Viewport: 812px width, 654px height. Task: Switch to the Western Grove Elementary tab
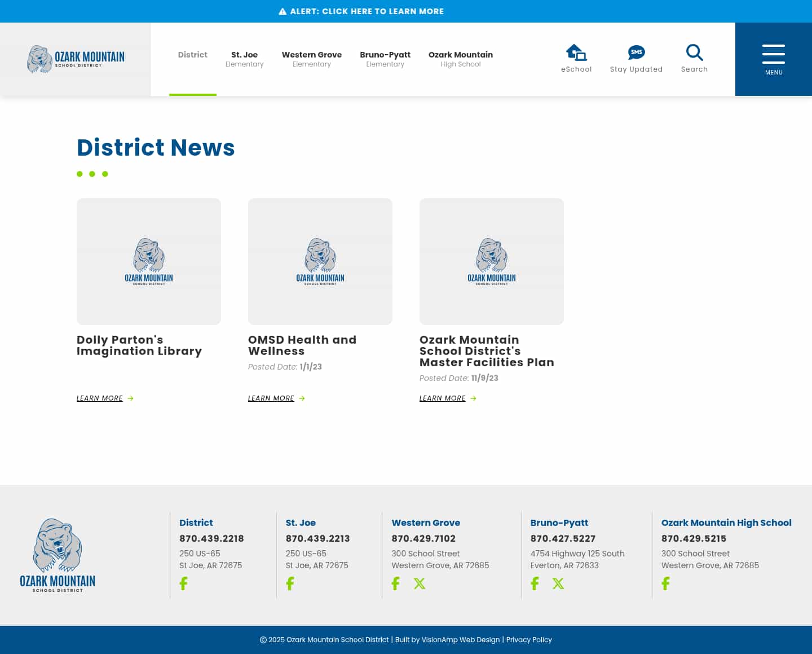click(x=312, y=59)
